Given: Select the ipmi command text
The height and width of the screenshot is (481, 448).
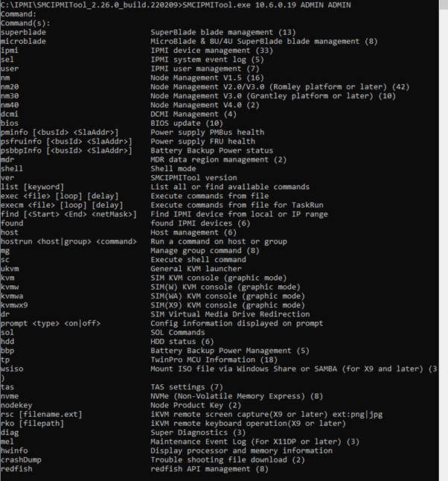Looking at the screenshot, I should click(x=10, y=50).
